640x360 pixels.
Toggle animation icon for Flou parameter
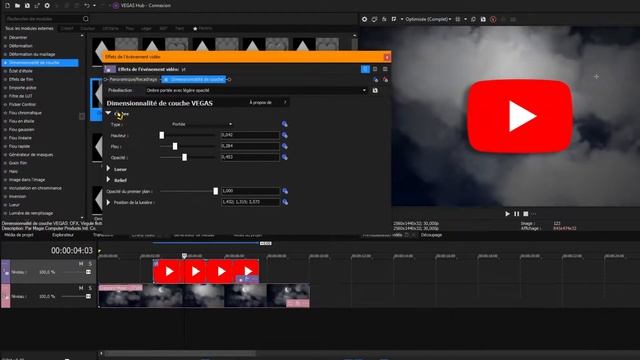[x=284, y=146]
